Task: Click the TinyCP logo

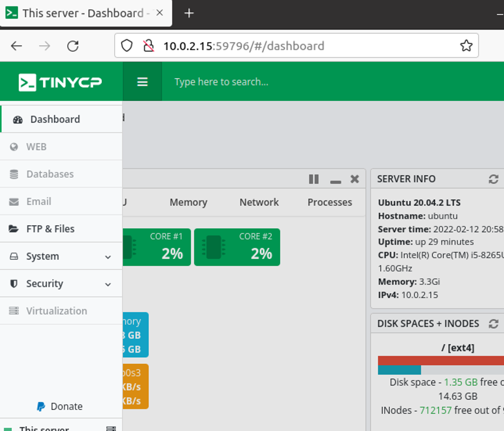Action: pyautogui.click(x=60, y=82)
